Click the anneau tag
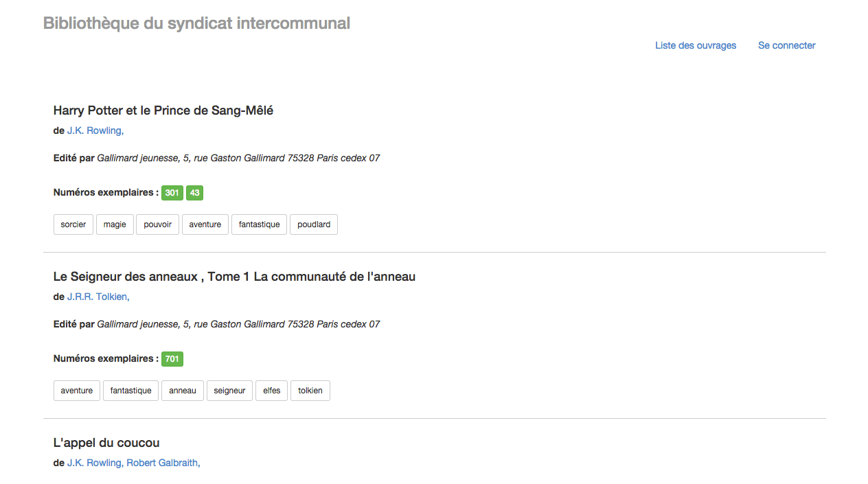 click(x=183, y=391)
